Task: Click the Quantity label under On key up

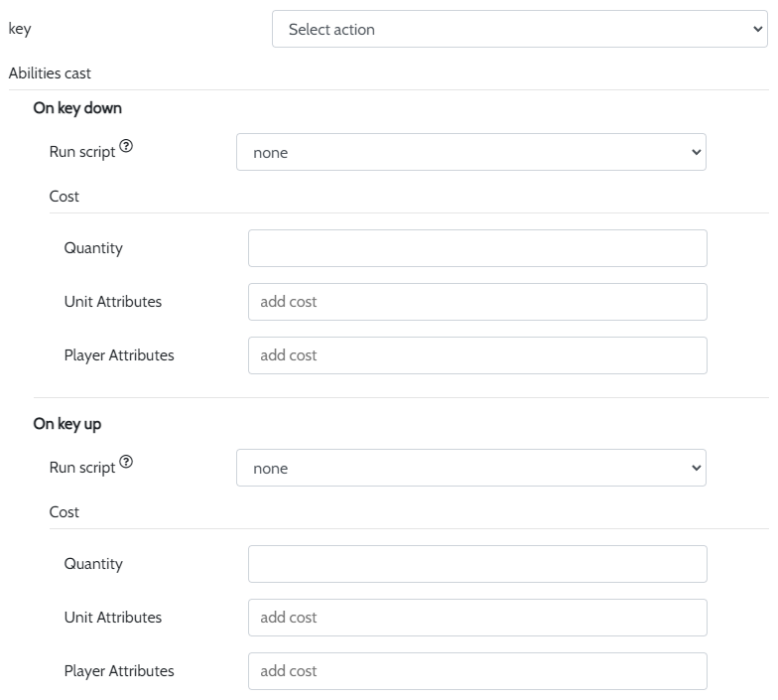Action: pos(93,564)
